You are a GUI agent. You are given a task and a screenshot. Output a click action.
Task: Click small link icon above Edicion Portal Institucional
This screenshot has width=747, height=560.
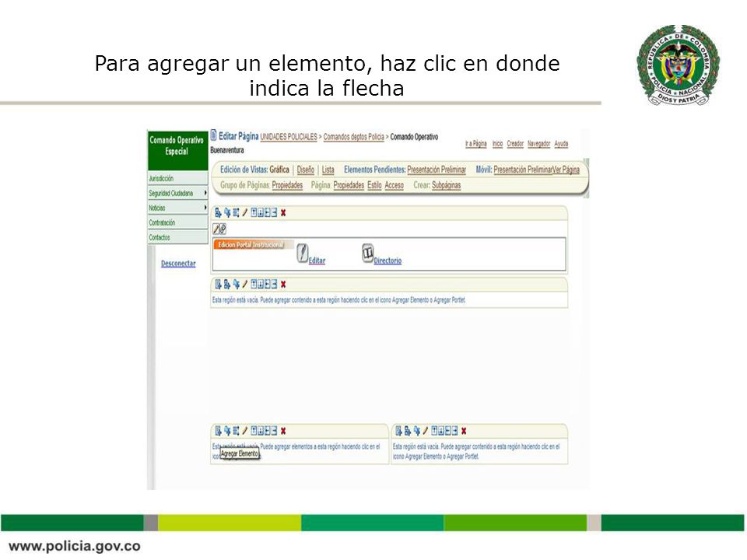[223, 229]
